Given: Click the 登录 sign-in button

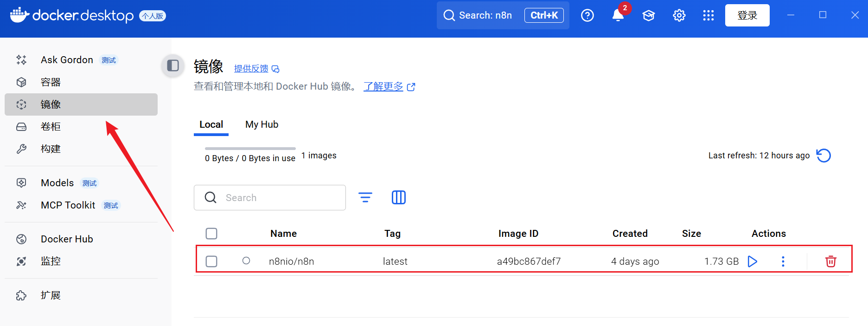Looking at the screenshot, I should pos(747,15).
